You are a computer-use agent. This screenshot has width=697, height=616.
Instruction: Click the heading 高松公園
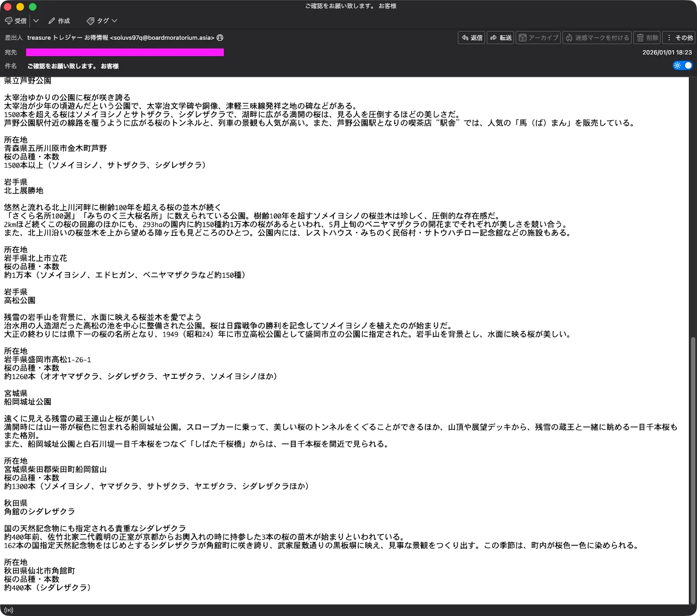(20, 300)
